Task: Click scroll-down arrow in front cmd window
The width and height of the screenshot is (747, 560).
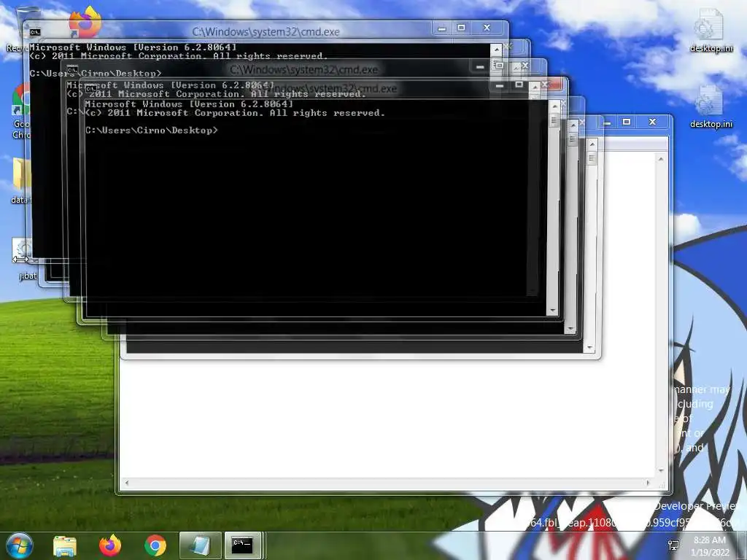Action: click(x=553, y=310)
